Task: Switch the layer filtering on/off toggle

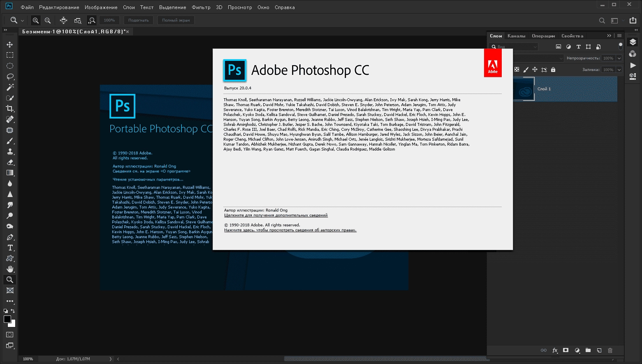Action: [621, 46]
